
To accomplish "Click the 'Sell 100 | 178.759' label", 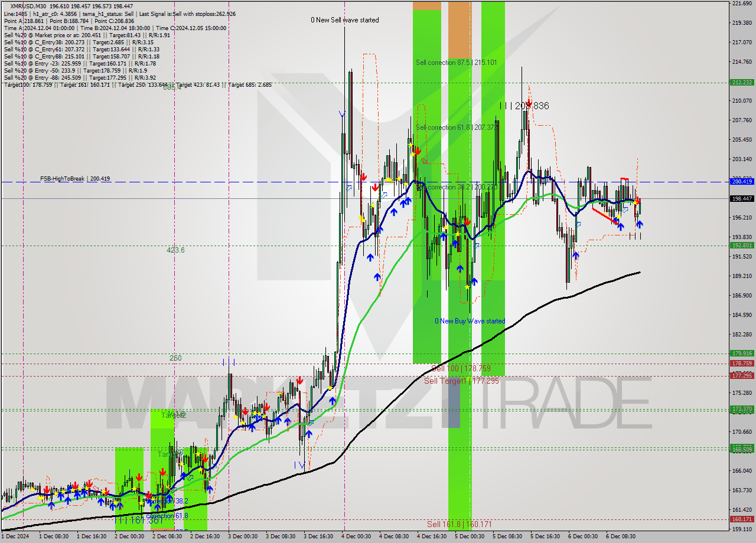I will click(x=461, y=368).
